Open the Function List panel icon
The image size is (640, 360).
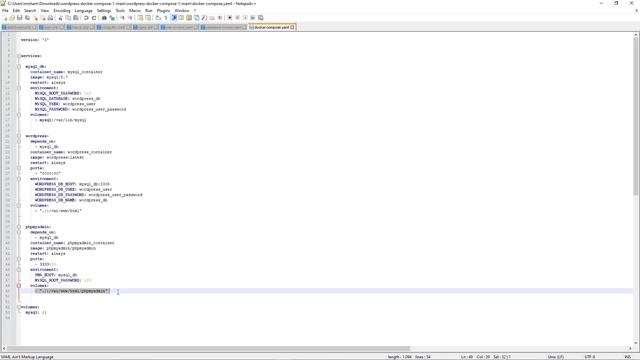click(x=204, y=18)
